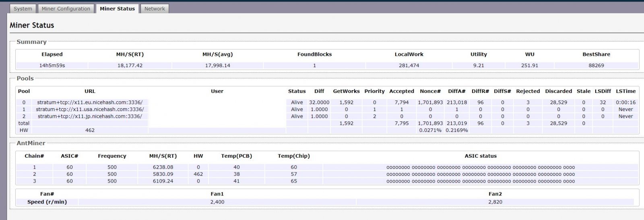This screenshot has width=644, height=220.
Task: Select pool 0 Diff value 32.0000
Action: [x=319, y=102]
